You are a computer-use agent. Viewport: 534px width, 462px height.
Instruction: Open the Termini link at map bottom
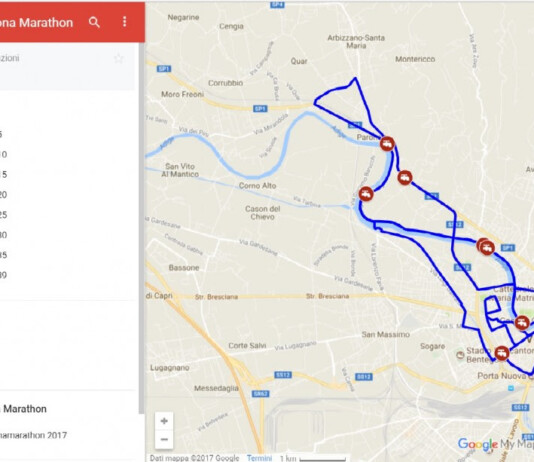pyautogui.click(x=259, y=458)
